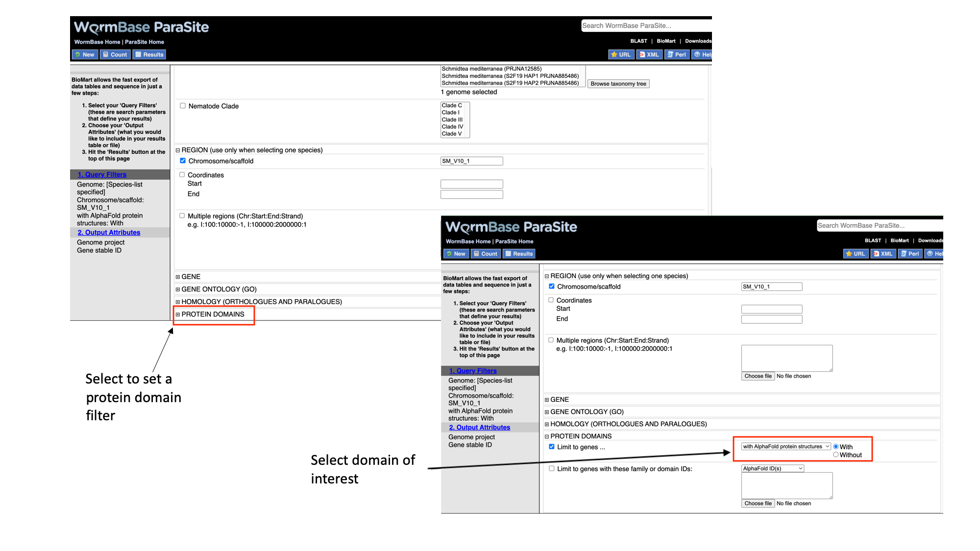Image resolution: width=980 pixels, height=551 pixels.
Task: Click Count button in upper-left BioMart toolbar
Action: [x=115, y=54]
